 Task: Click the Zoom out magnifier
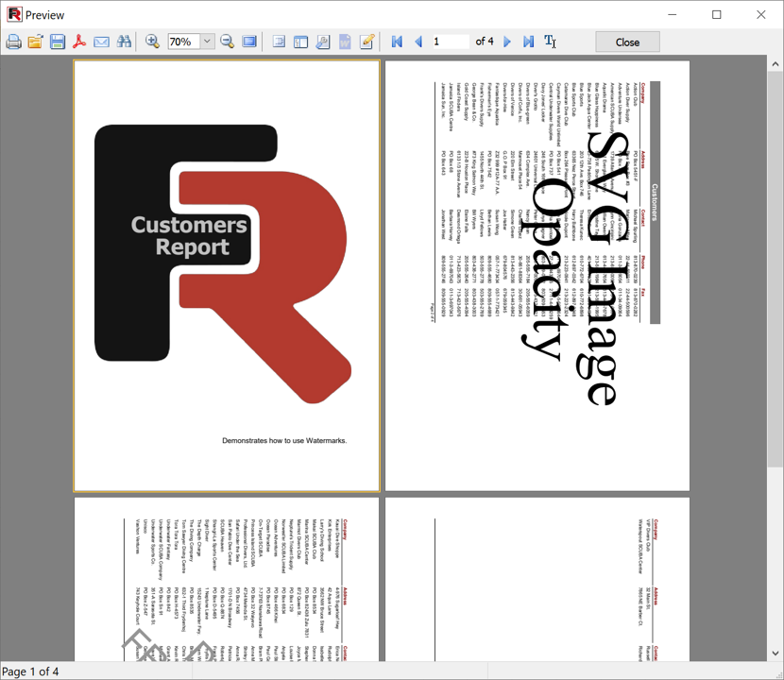pos(228,42)
